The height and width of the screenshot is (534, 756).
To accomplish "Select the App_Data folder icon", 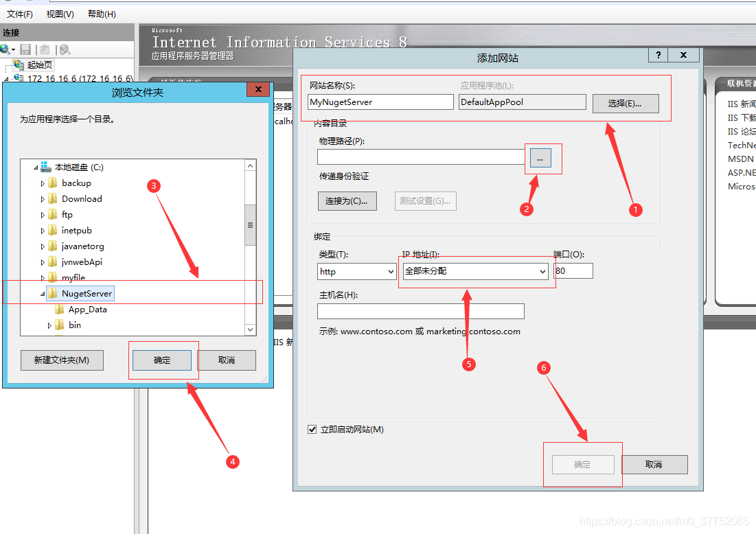I will tap(60, 310).
